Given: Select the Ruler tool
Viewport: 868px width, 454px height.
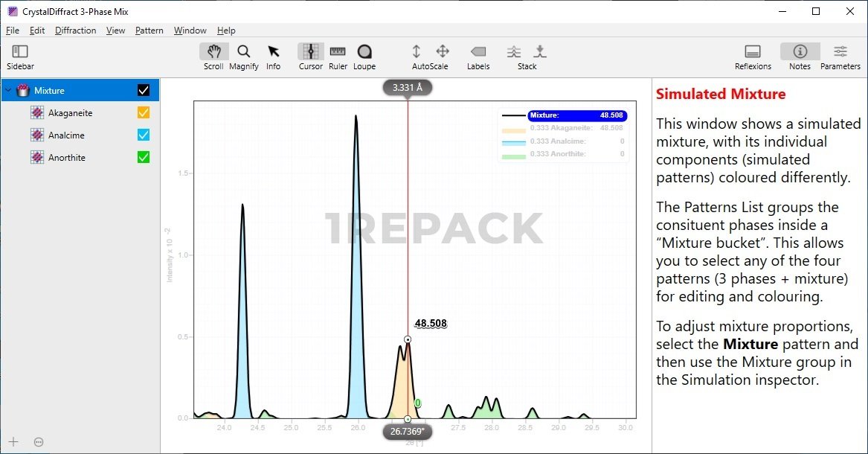Looking at the screenshot, I should [338, 52].
